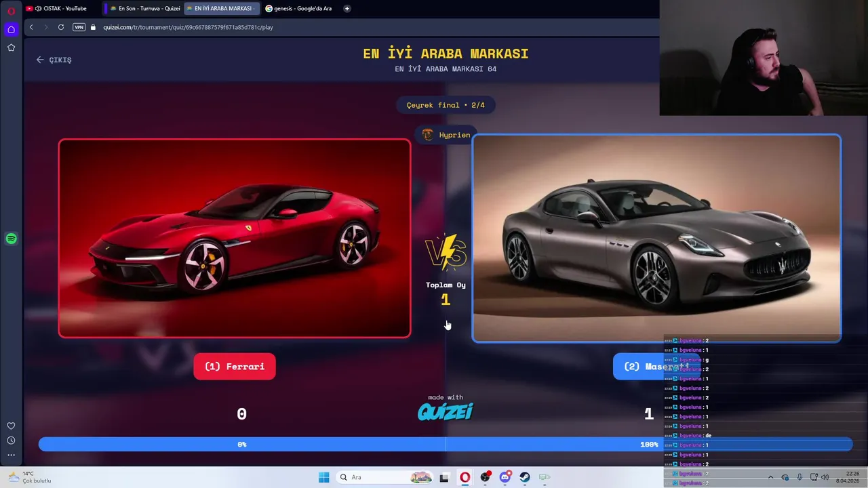Open the Opera home sidebar icon
The image size is (868, 488).
(11, 29)
